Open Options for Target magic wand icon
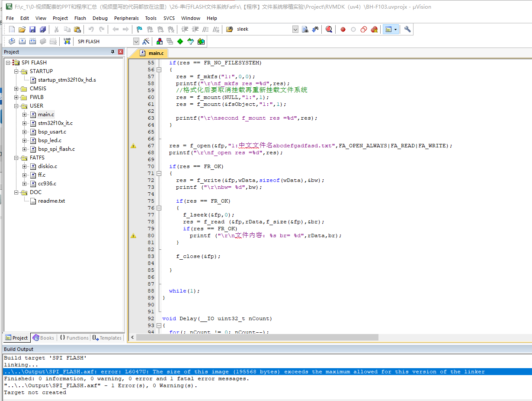This screenshot has height=401, width=532. (x=146, y=41)
